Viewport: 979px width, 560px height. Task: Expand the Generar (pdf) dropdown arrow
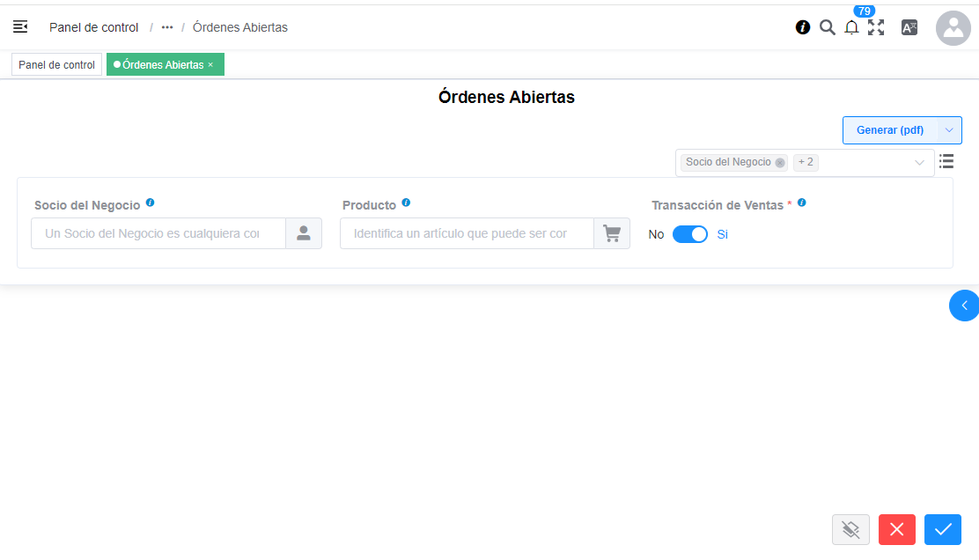(949, 130)
